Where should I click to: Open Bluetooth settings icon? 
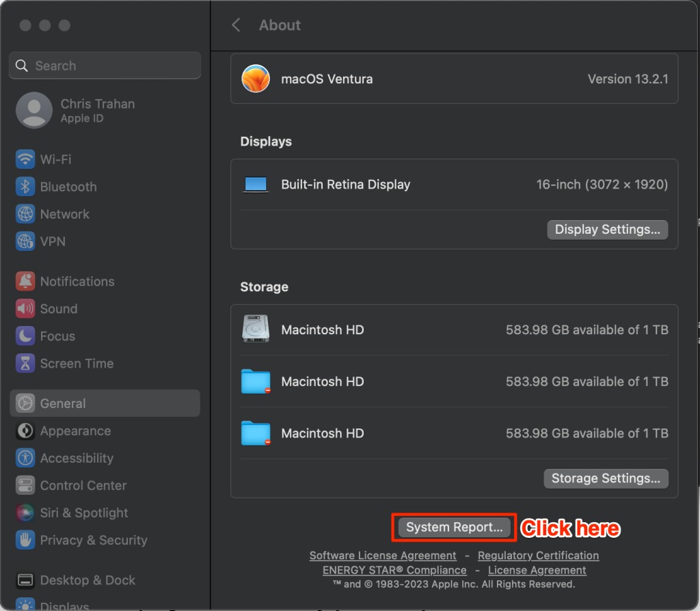25,187
